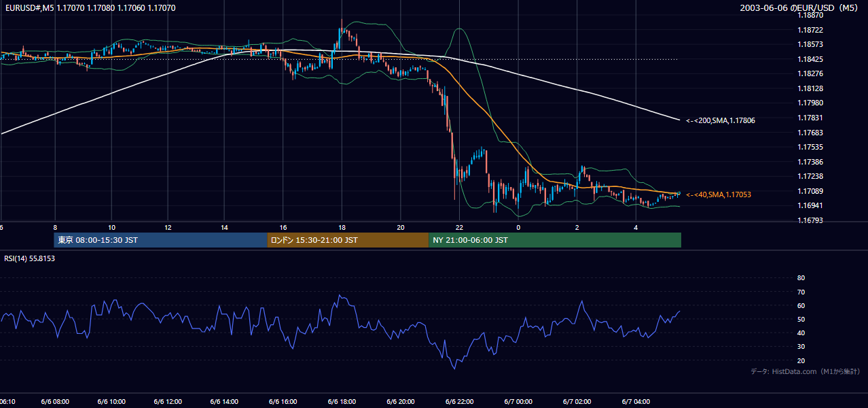This screenshot has height=408, width=868.
Task: Click hour label 14 below the price chart
Action: point(224,227)
